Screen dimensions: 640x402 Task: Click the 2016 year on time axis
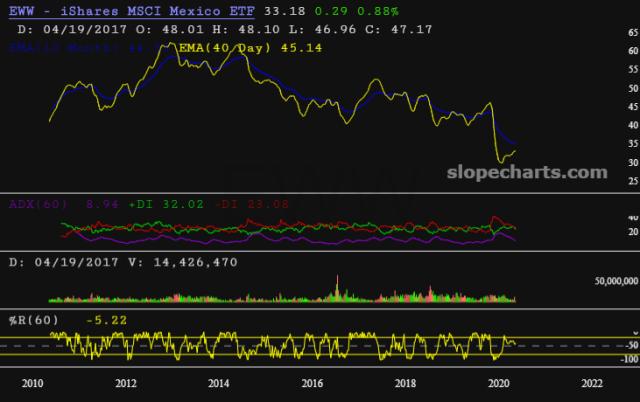(312, 383)
